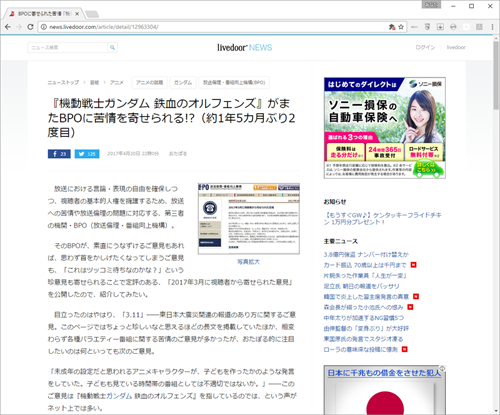The height and width of the screenshot is (415, 500).
Task: Open the livedoor link at top right
Action: coord(456,47)
